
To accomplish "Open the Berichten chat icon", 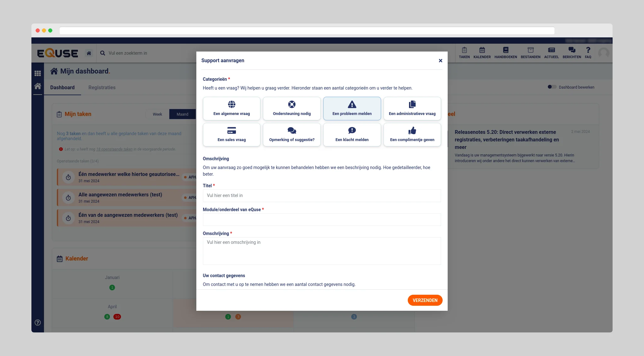I will 571,52.
